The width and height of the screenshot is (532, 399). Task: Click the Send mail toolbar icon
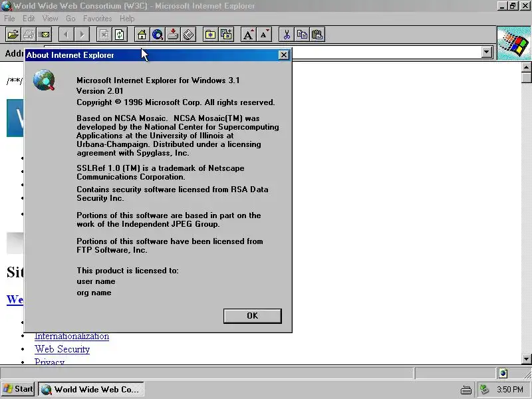(x=44, y=35)
